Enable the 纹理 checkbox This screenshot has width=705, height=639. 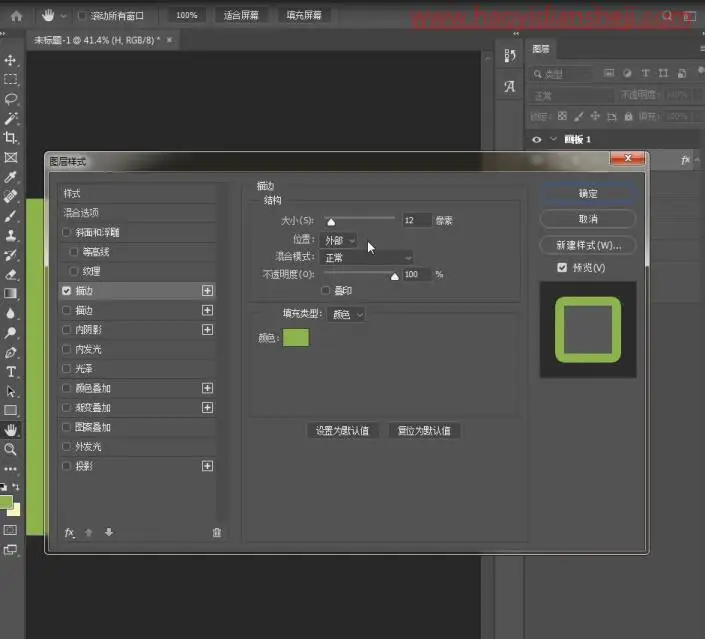click(x=74, y=271)
